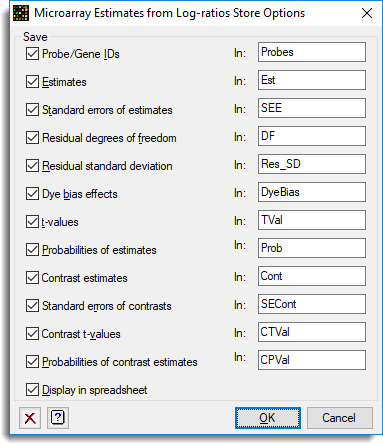This screenshot has height=444, width=383.
Task: Select the SECont name field
Action: point(312,304)
